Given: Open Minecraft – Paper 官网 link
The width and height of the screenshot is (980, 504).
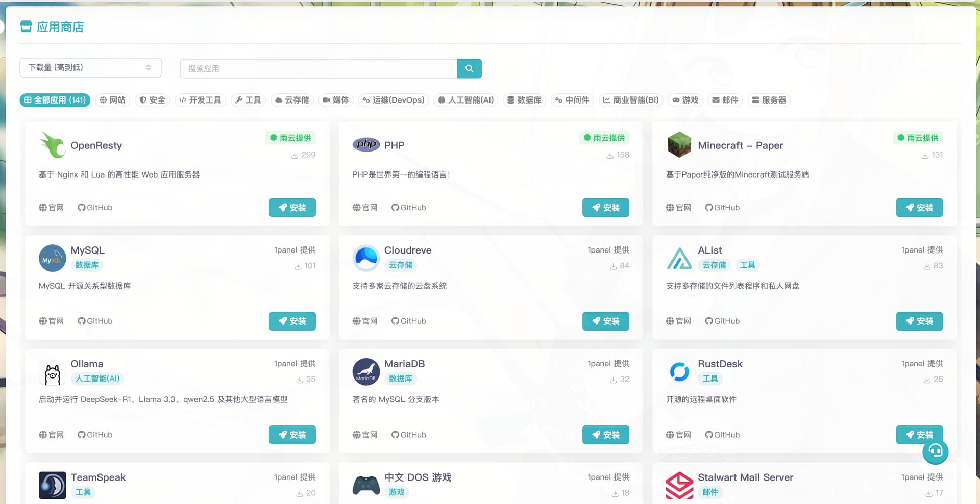Looking at the screenshot, I should click(x=678, y=208).
